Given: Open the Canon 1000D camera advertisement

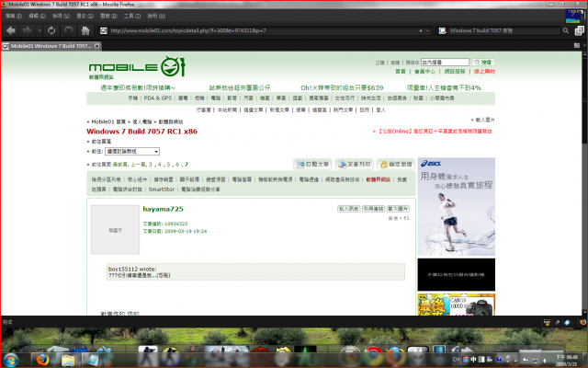Looking at the screenshot, I should pos(456,305).
